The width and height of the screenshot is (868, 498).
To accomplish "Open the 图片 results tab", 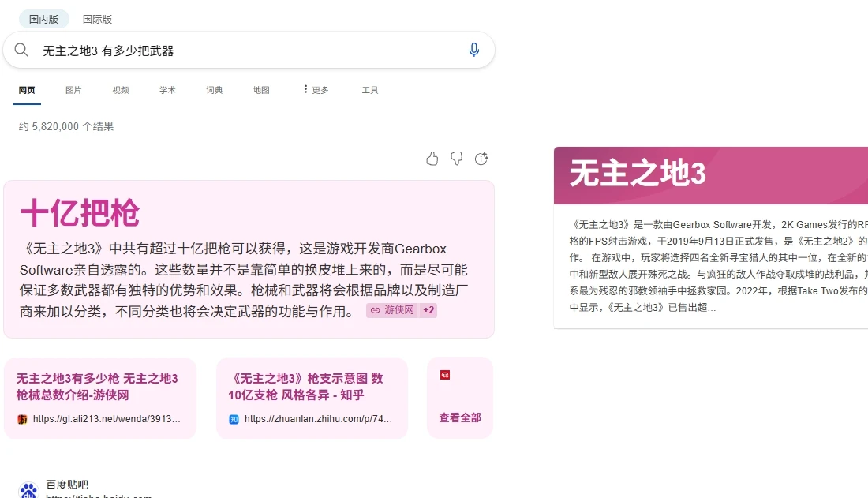I will tap(73, 90).
